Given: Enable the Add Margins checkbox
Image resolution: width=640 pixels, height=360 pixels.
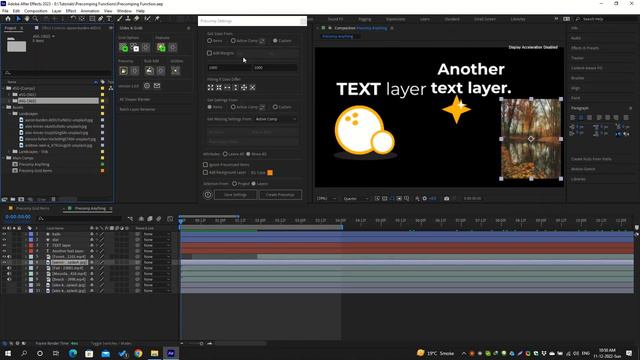Looking at the screenshot, I should point(209,53).
